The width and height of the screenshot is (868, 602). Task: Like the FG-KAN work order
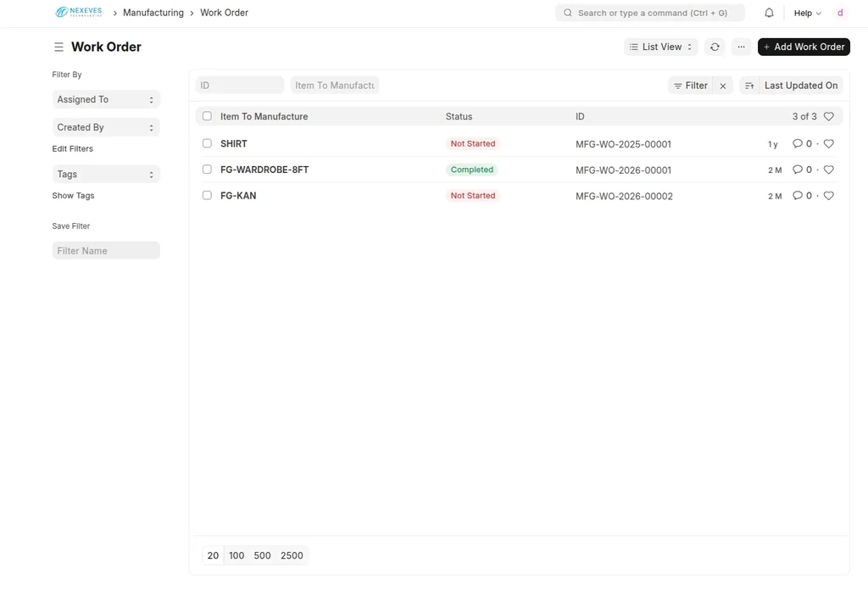click(x=829, y=196)
